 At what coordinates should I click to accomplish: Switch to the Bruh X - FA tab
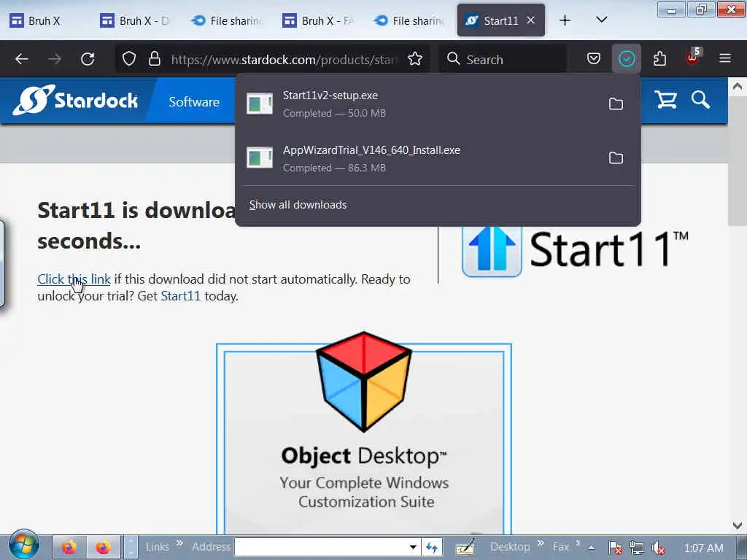318,20
